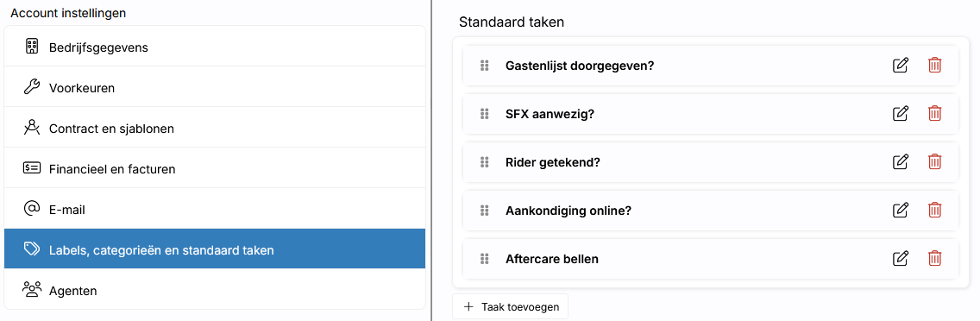Click edit icon for SFX aanwezig
The image size is (980, 321).
click(900, 113)
